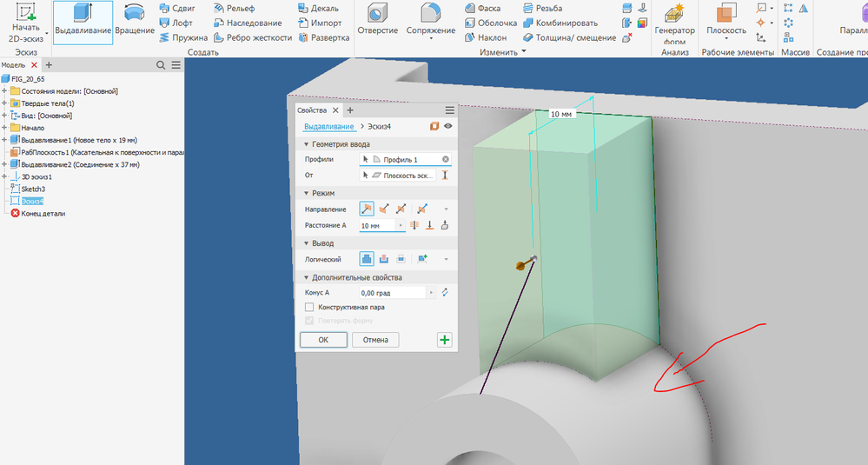Select the Рельеф (Emboss) tool

coord(234,9)
